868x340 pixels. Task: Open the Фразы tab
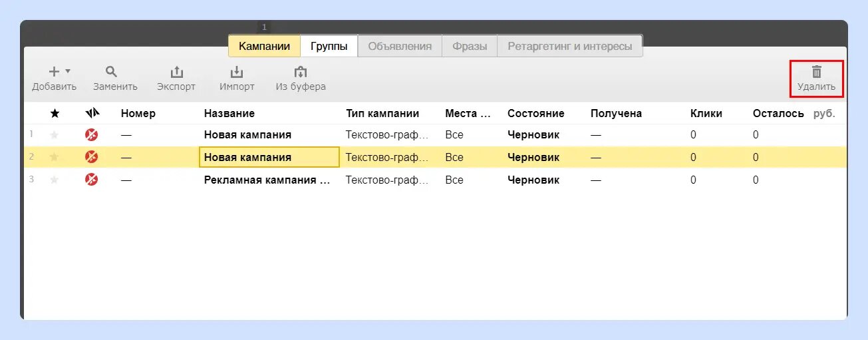470,47
